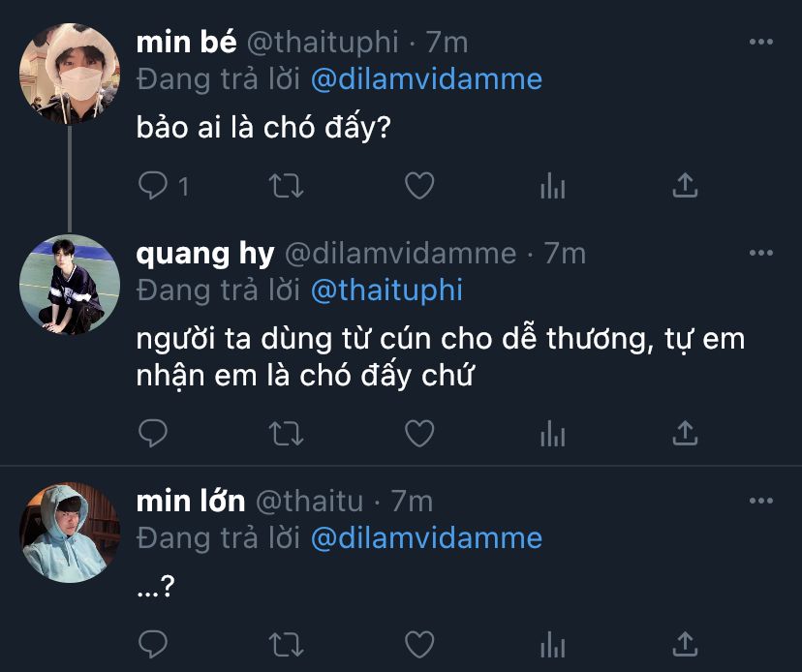
Task: Retweet quang hy's tweet
Action: click(x=285, y=433)
